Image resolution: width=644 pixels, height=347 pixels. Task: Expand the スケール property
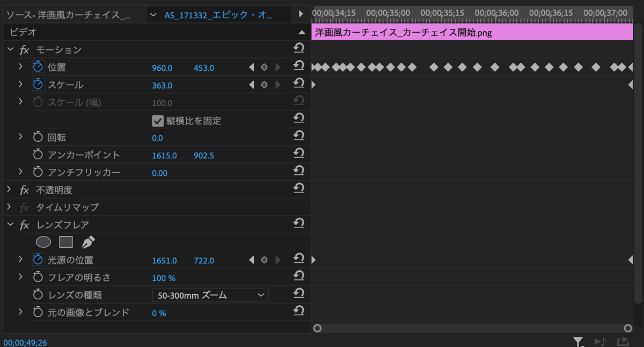(20, 84)
